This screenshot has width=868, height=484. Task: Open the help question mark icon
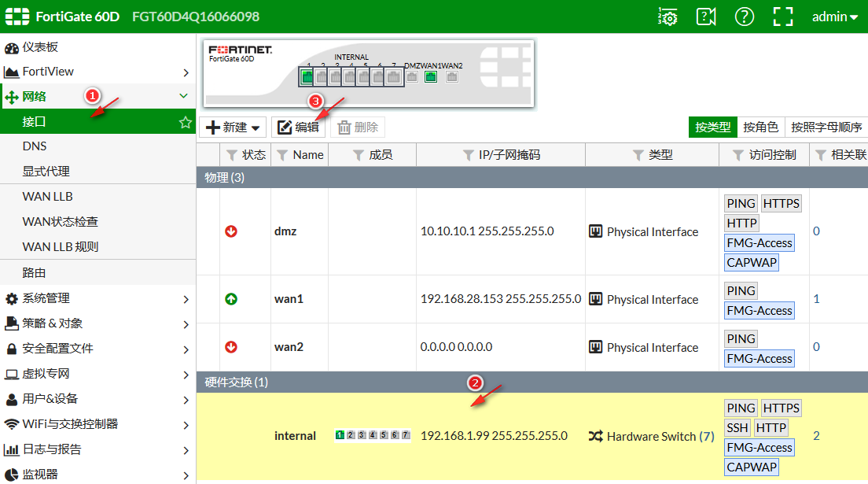(x=744, y=17)
